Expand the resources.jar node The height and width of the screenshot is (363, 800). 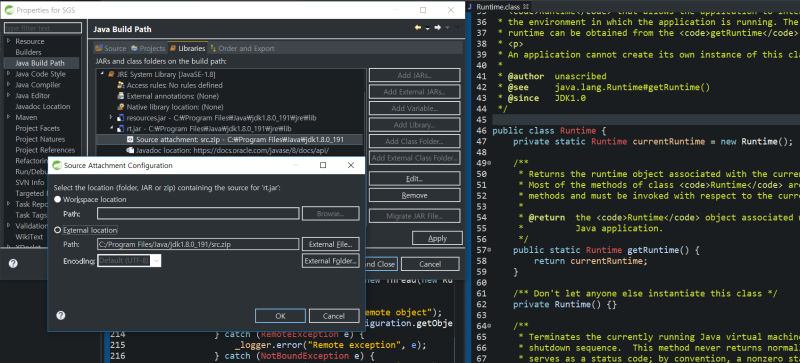[x=111, y=117]
